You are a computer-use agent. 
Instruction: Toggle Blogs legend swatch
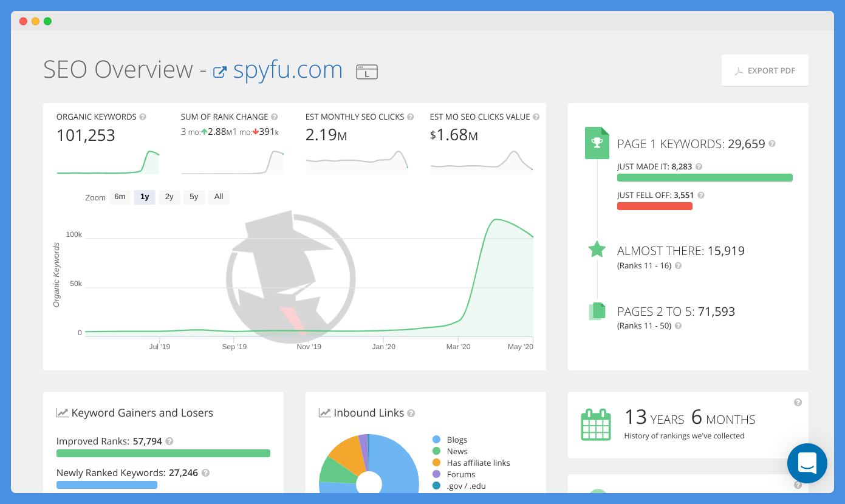click(436, 440)
